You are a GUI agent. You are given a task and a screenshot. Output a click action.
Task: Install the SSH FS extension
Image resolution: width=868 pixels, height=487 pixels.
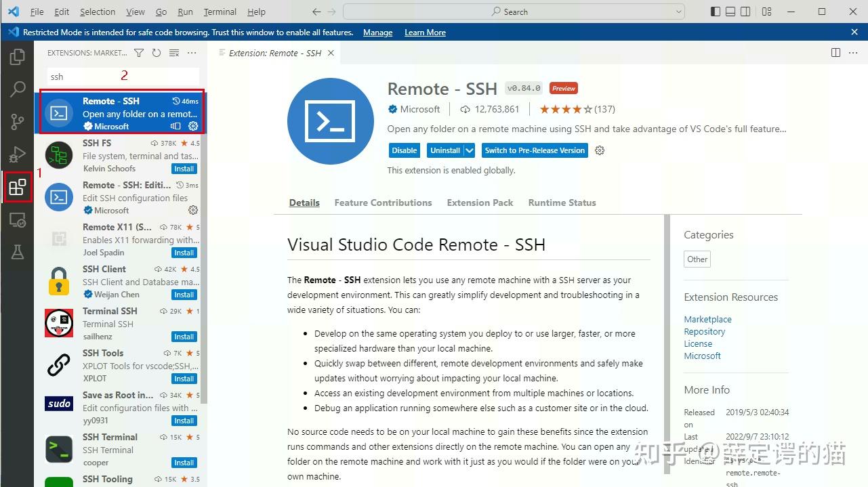click(x=184, y=169)
